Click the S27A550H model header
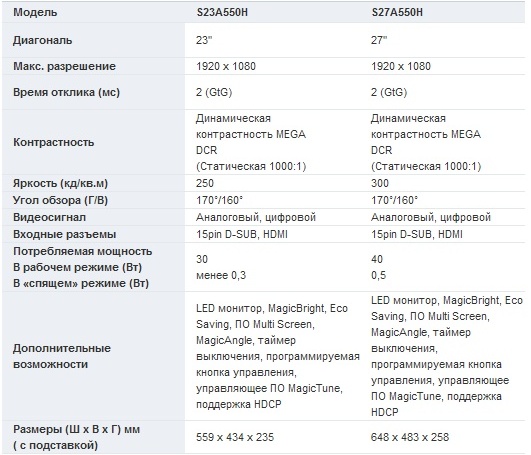The width and height of the screenshot is (531, 455). coord(397,13)
